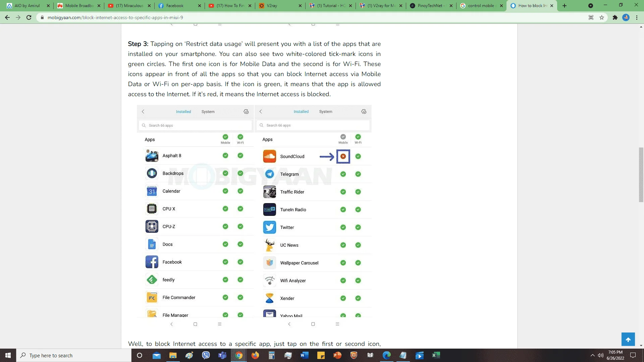Open File Explorer from the taskbar
Screen dimensions: 644x362
click(173, 355)
